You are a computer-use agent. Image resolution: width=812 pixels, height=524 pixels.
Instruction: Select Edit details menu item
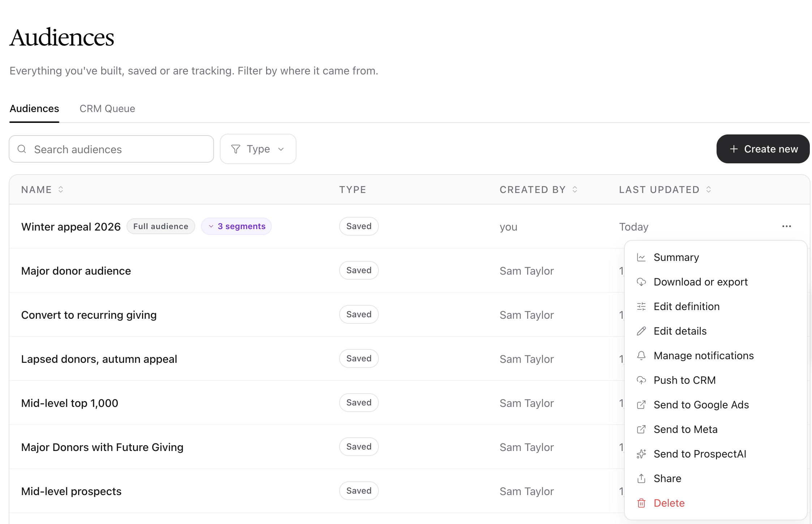click(x=716, y=331)
